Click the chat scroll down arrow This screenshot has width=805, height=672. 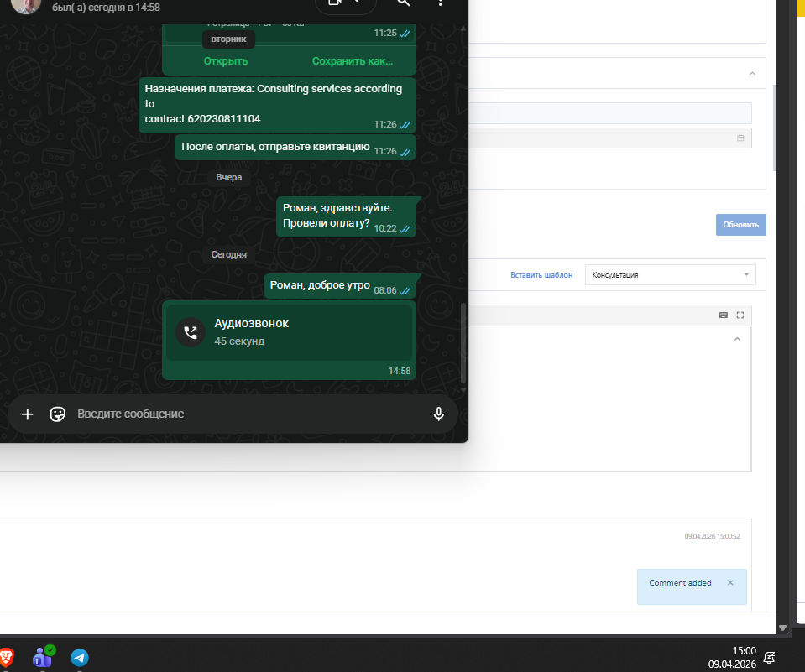click(463, 390)
